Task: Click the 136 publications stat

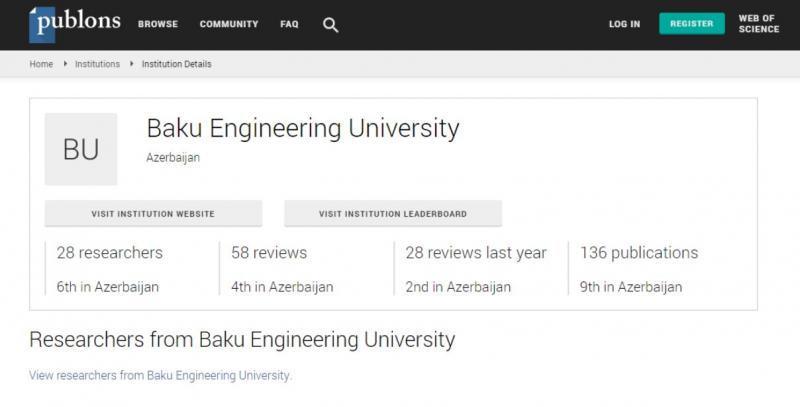Action: pyautogui.click(x=639, y=252)
